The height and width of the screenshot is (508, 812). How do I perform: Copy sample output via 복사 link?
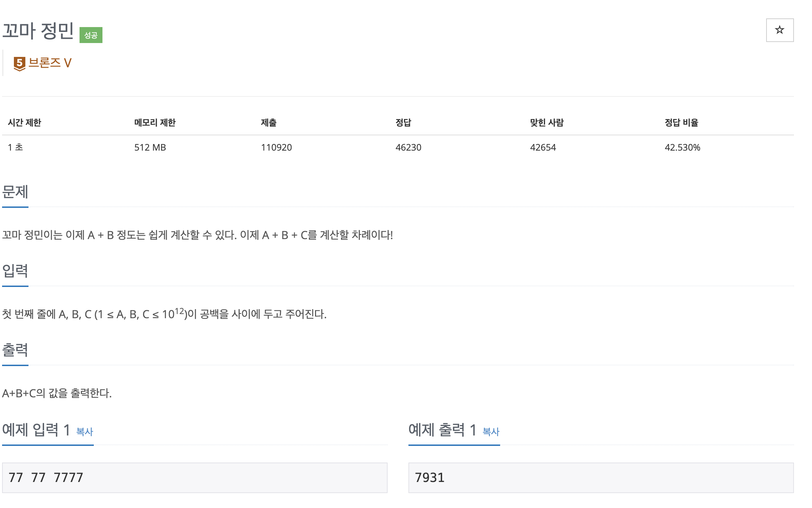point(491,432)
